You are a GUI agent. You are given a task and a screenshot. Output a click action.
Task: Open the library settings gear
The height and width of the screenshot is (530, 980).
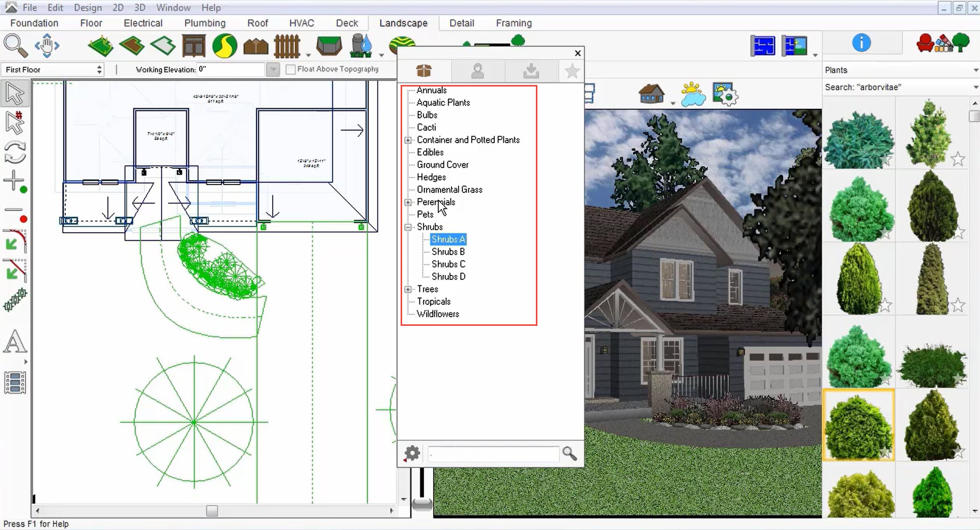[x=412, y=454]
